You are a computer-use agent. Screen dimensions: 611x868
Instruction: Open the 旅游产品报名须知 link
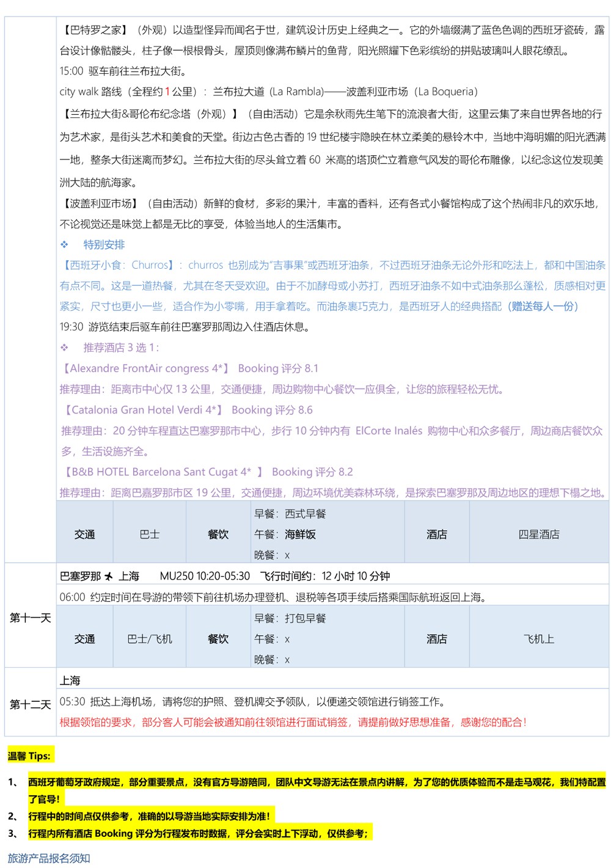pos(49,858)
